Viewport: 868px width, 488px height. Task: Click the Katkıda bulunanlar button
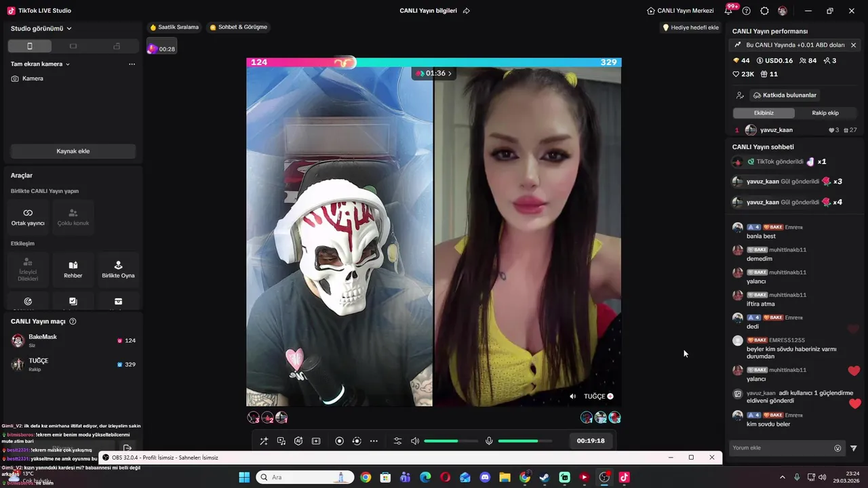(785, 95)
